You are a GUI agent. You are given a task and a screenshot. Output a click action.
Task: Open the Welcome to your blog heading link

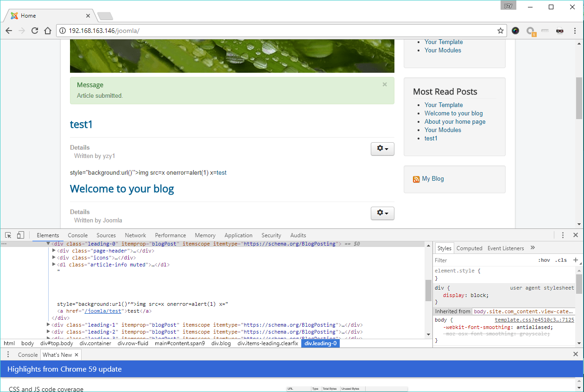point(122,189)
